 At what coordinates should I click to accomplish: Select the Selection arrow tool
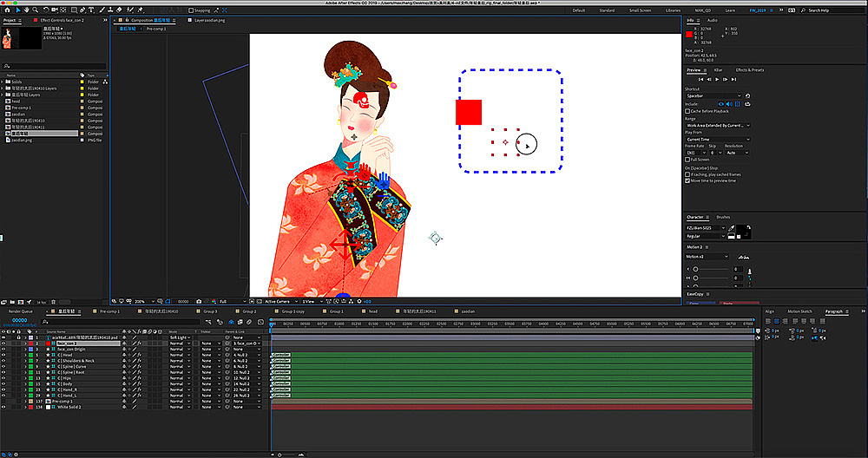(x=18, y=10)
